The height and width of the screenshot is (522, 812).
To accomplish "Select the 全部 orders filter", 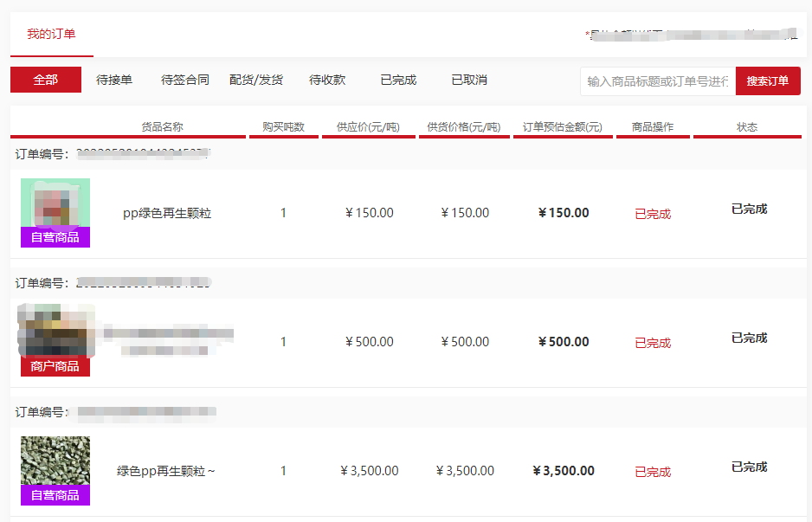I will pyautogui.click(x=46, y=80).
